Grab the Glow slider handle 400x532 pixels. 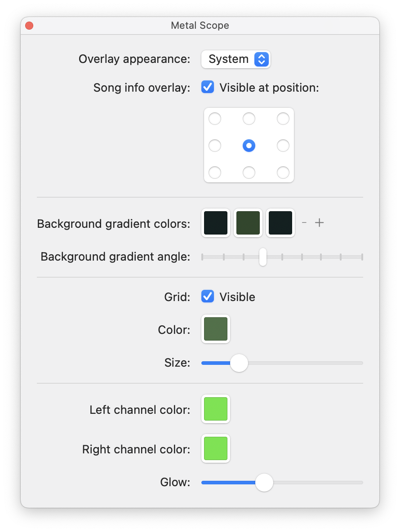pyautogui.click(x=264, y=482)
